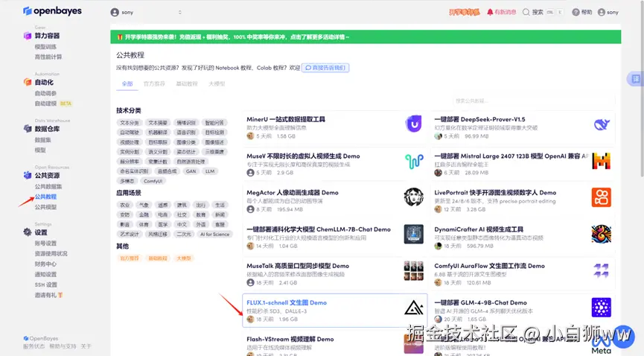Click the MuseV tutorial logo

point(414,161)
